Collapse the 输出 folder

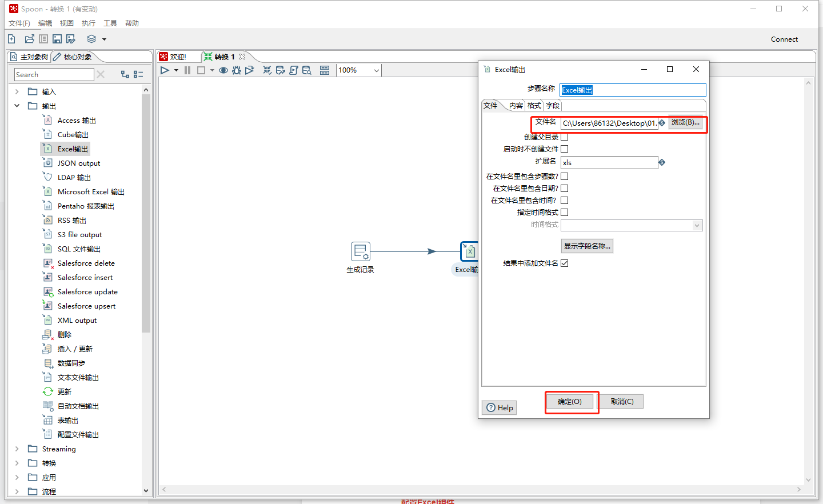[x=17, y=105]
